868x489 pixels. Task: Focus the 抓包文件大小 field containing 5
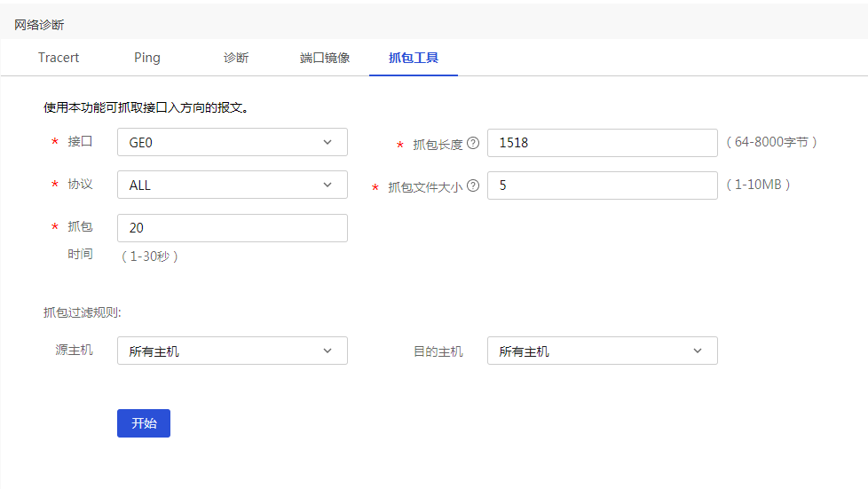pyautogui.click(x=603, y=185)
